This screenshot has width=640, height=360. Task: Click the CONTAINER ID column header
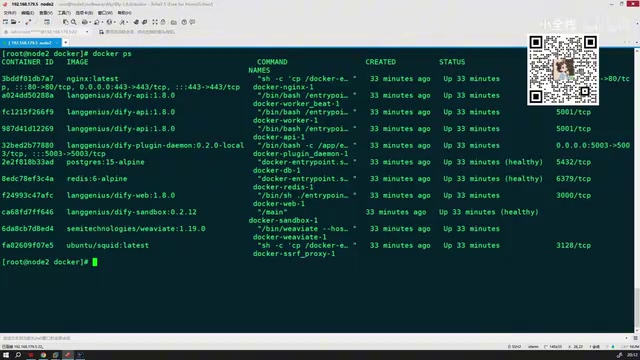tap(27, 62)
